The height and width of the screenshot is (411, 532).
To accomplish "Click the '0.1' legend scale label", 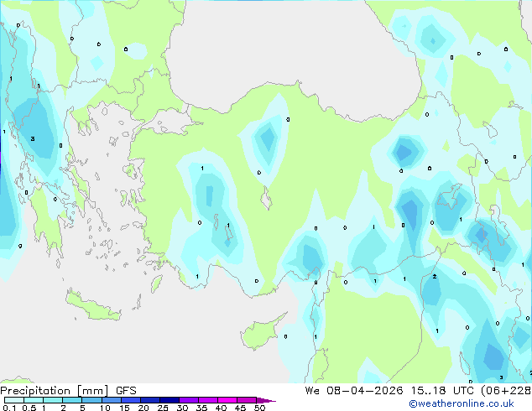I will point(9,408).
